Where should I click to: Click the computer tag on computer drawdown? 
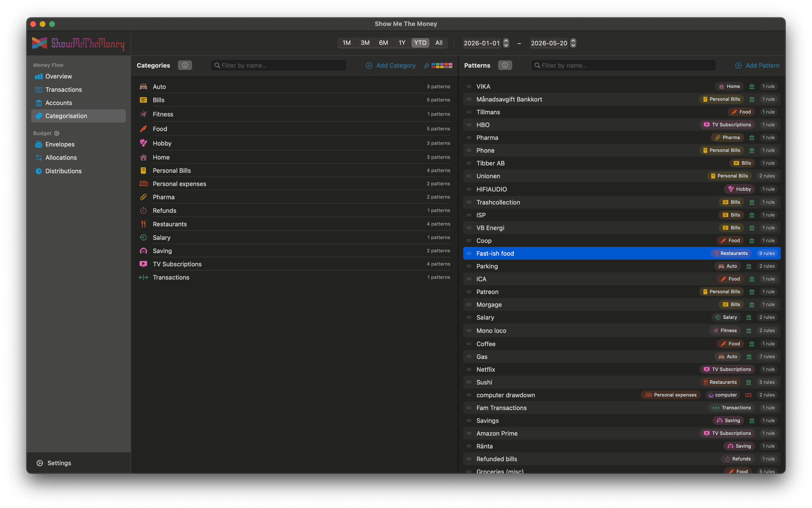[722, 395]
